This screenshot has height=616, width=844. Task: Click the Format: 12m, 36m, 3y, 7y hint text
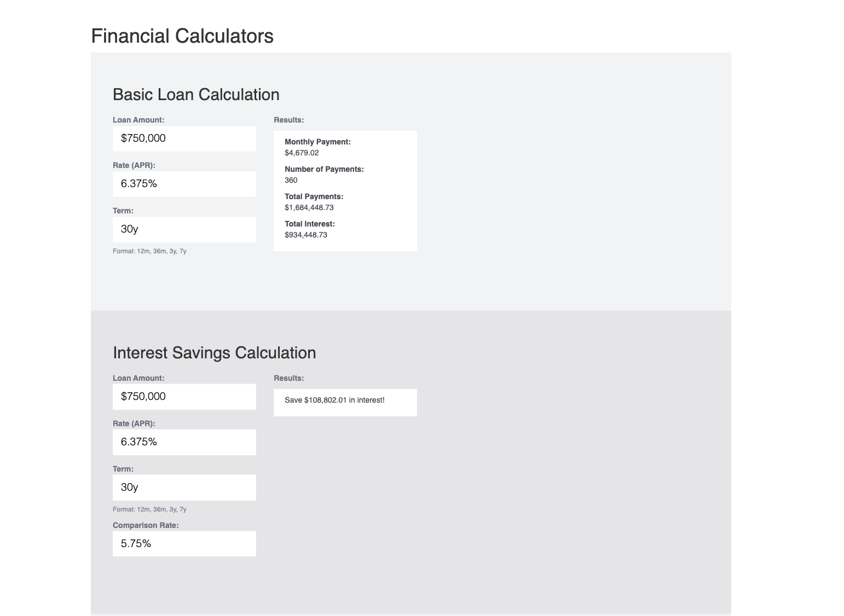coord(149,251)
